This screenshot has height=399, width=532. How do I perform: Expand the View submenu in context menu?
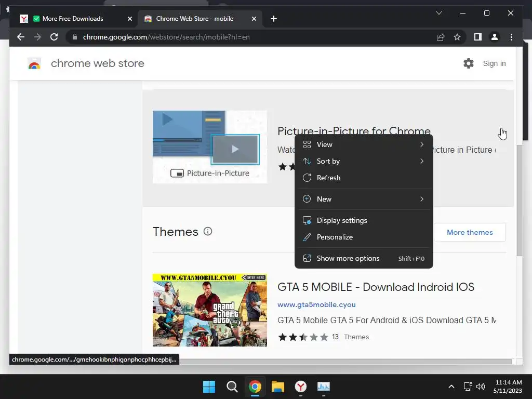click(364, 144)
